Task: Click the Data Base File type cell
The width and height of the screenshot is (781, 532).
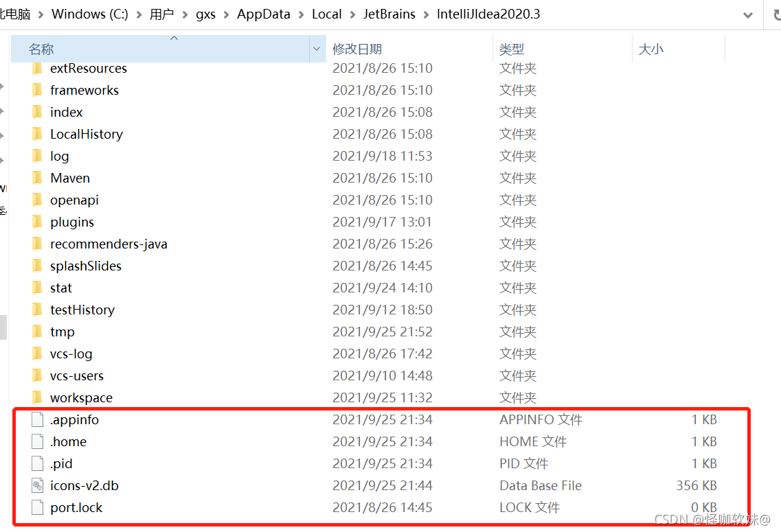Action: click(541, 485)
